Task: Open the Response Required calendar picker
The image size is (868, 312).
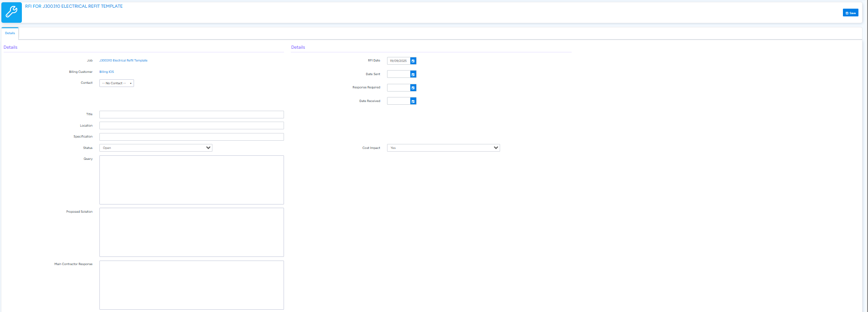Action: 413,88
